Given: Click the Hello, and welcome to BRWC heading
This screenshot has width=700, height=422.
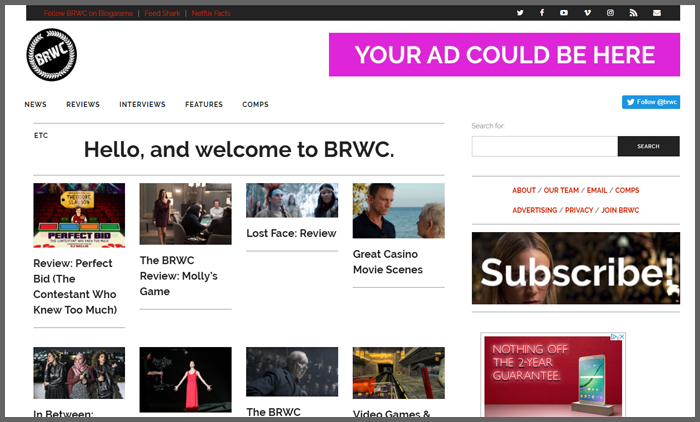Looking at the screenshot, I should click(x=239, y=150).
